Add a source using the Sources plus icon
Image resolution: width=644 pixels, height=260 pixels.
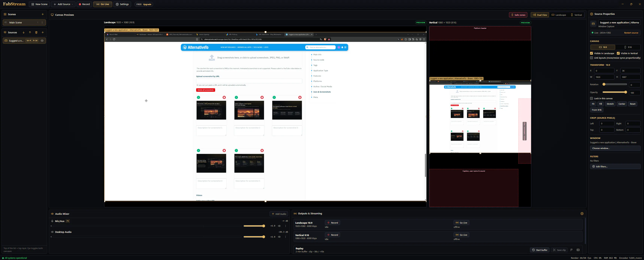point(43,33)
